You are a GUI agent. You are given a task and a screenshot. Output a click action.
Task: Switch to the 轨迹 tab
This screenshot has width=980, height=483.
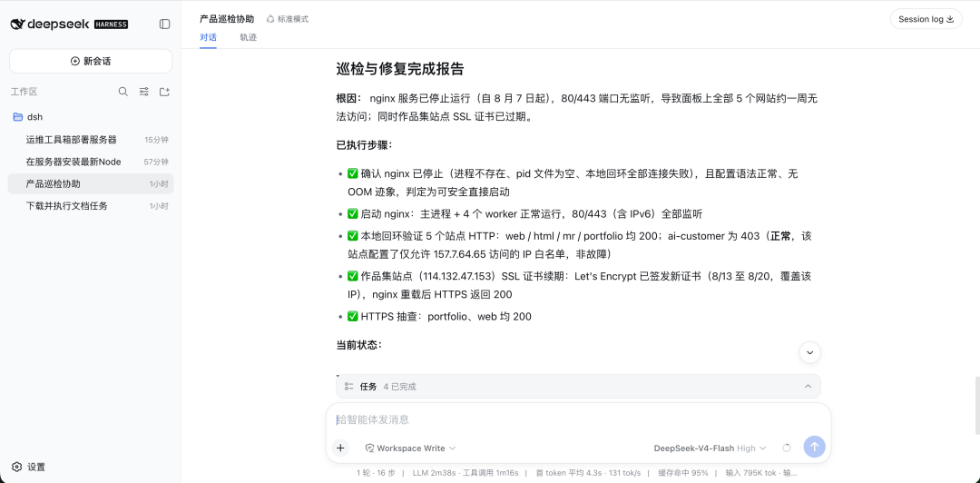(248, 37)
